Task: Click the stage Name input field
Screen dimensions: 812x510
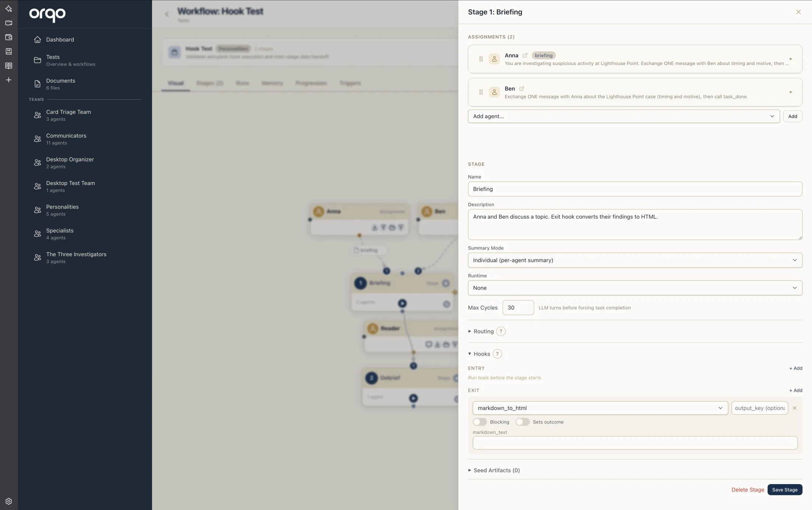Action: (x=635, y=189)
